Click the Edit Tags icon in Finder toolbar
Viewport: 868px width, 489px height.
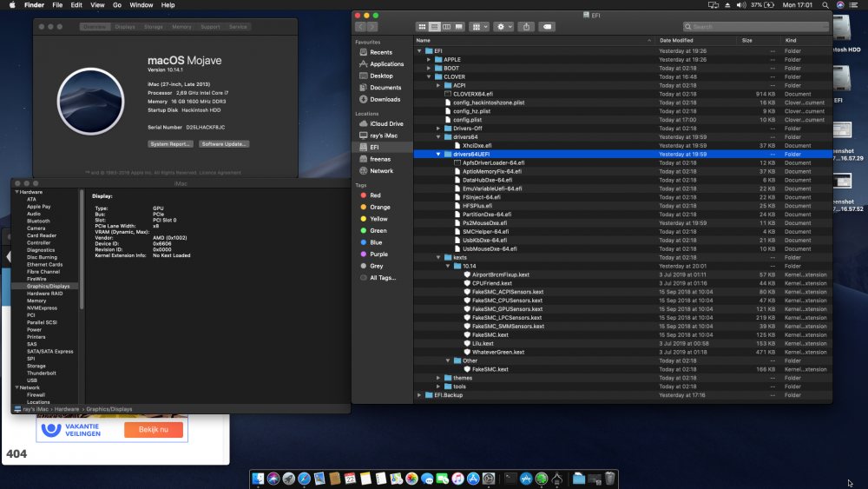coord(547,27)
